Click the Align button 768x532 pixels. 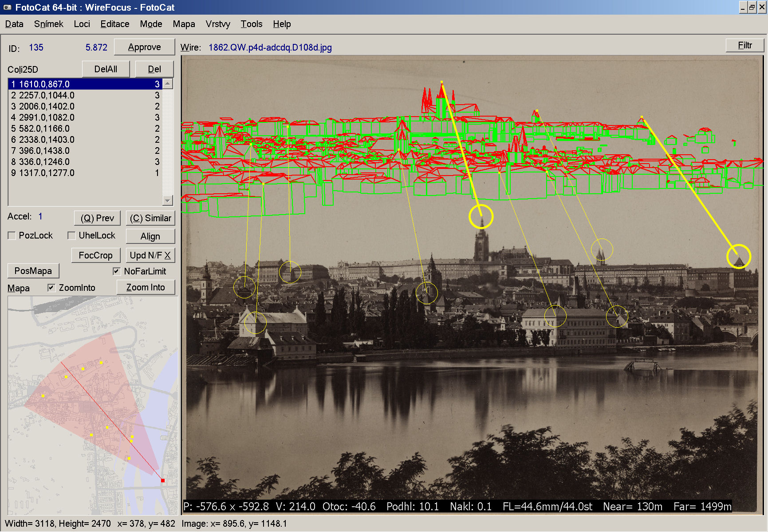pyautogui.click(x=150, y=236)
